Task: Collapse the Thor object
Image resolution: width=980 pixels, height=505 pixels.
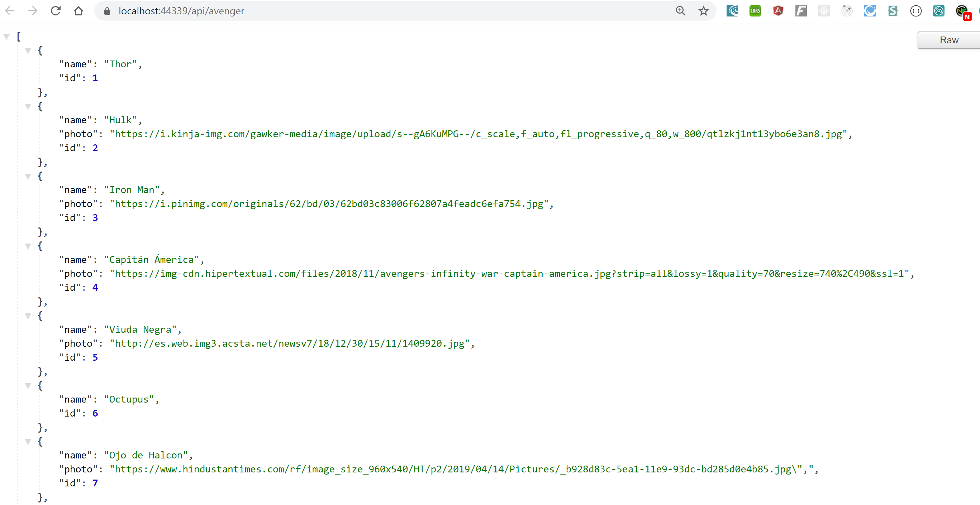Action: pyautogui.click(x=28, y=50)
